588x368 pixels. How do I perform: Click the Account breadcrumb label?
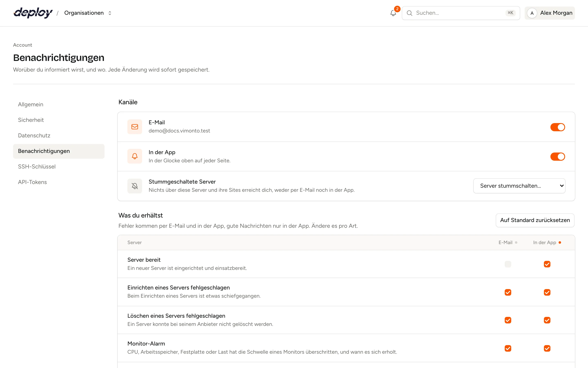click(23, 45)
